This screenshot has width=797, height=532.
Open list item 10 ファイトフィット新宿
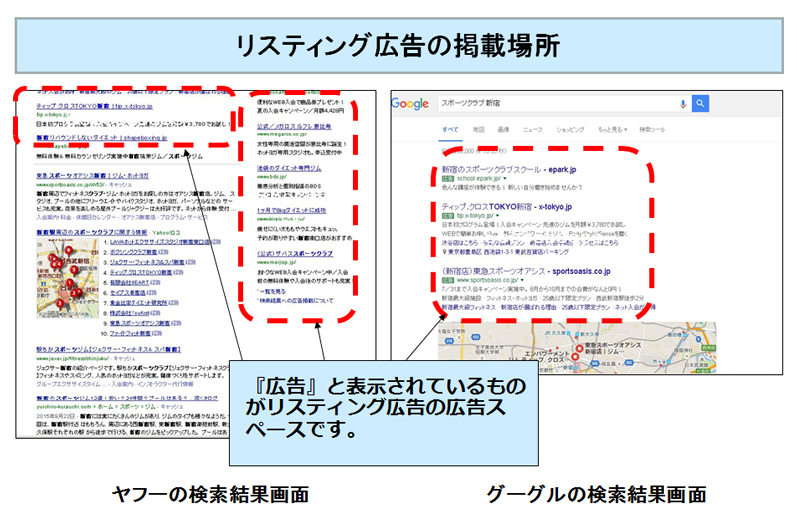tap(131, 334)
